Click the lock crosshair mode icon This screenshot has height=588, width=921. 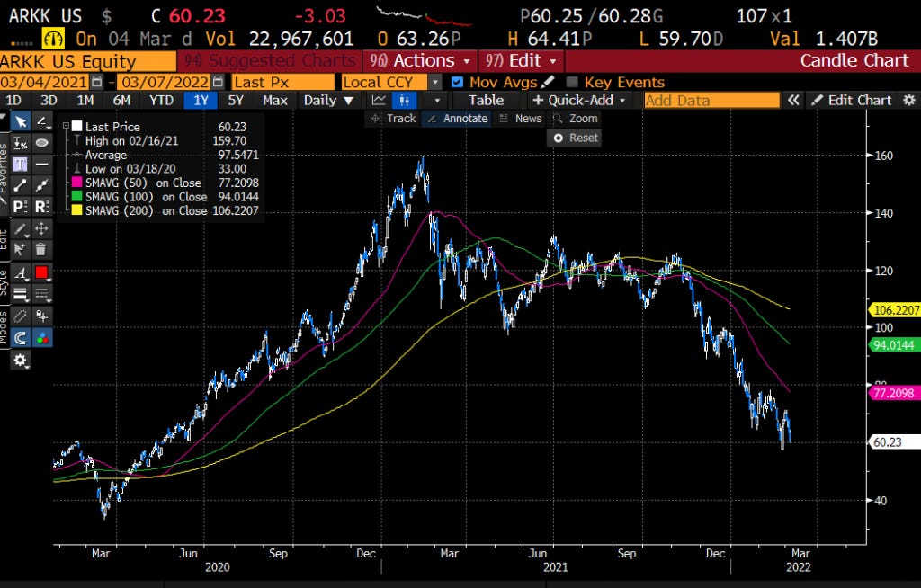point(41,316)
